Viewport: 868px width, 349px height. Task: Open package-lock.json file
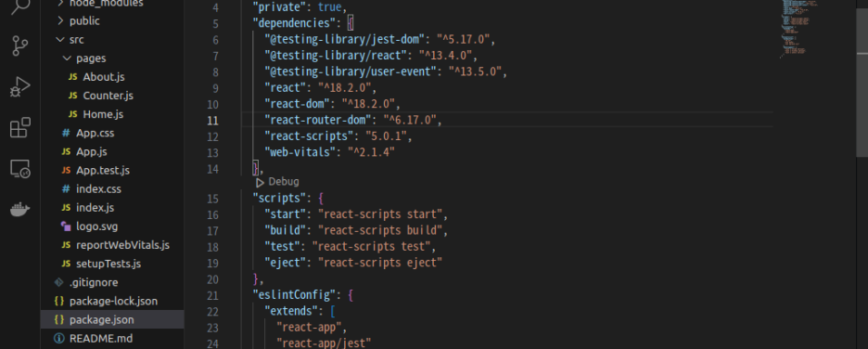coord(112,302)
